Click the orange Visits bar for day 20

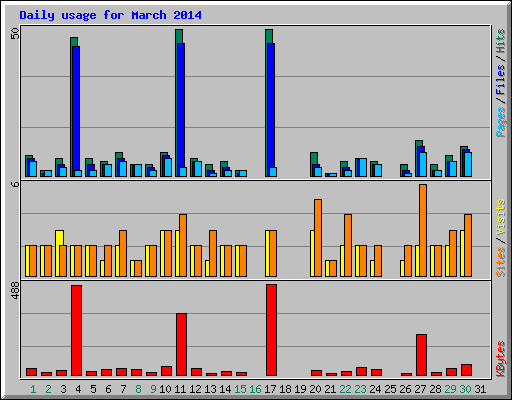pos(318,238)
